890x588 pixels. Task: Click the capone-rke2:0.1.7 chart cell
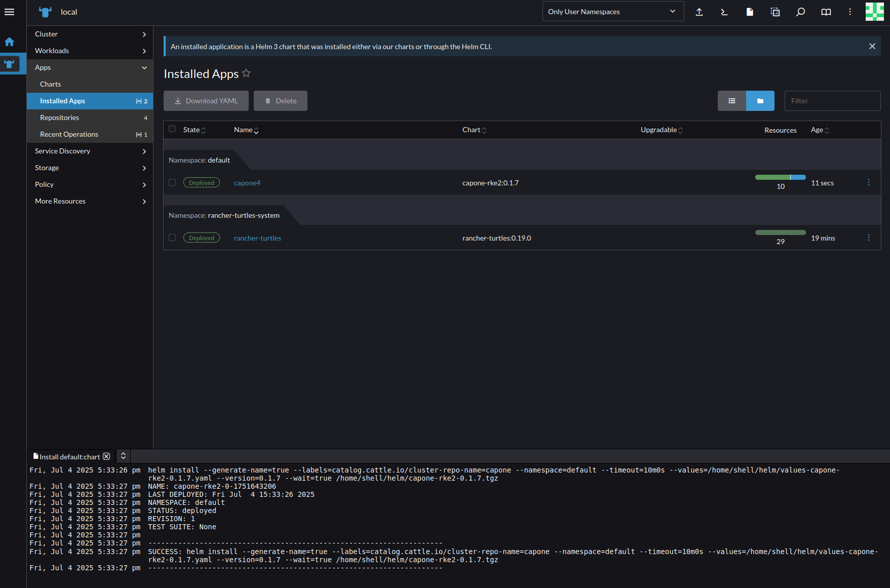pyautogui.click(x=490, y=183)
